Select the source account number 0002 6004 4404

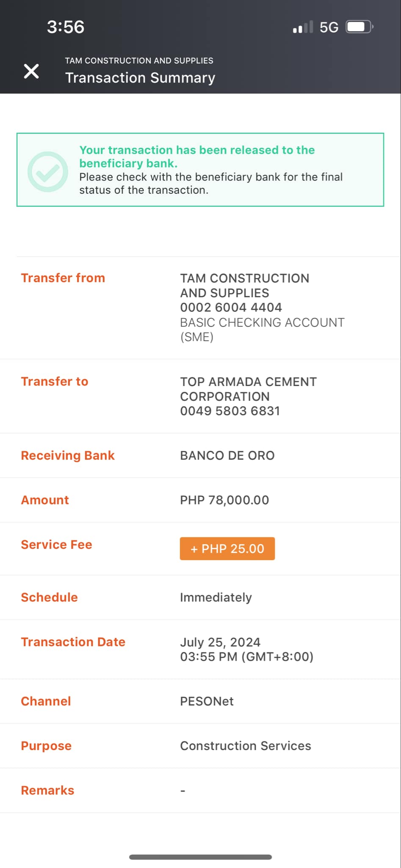(x=231, y=308)
